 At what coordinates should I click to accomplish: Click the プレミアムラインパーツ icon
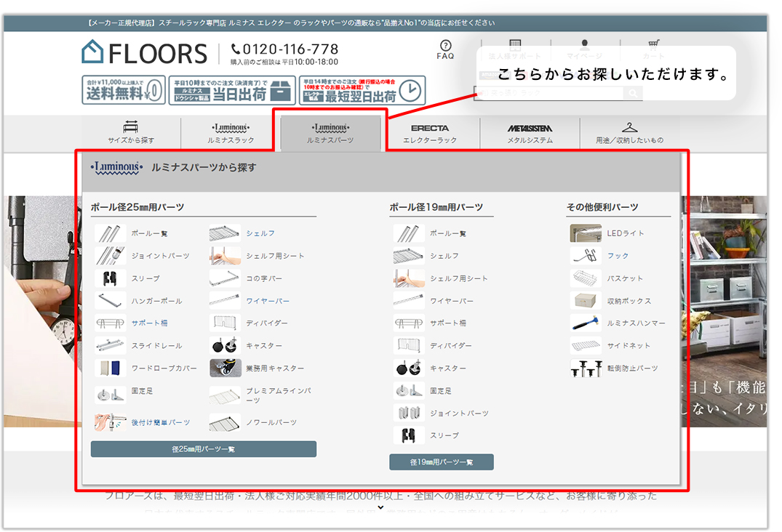coord(225,395)
